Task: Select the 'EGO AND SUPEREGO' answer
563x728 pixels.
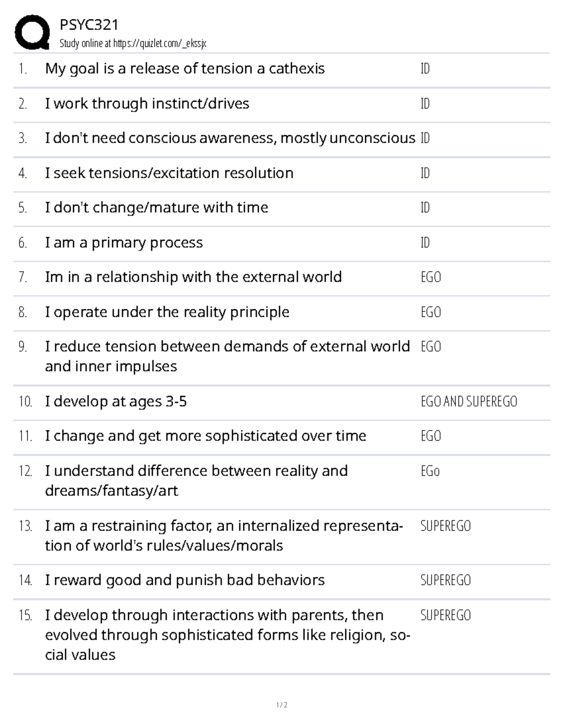Action: click(469, 402)
